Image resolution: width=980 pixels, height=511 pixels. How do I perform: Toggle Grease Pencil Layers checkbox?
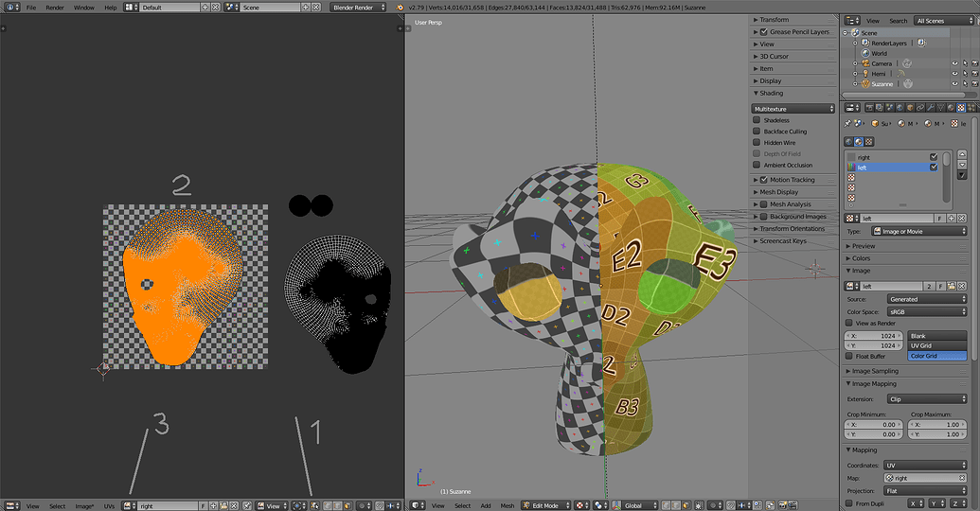pos(764,32)
